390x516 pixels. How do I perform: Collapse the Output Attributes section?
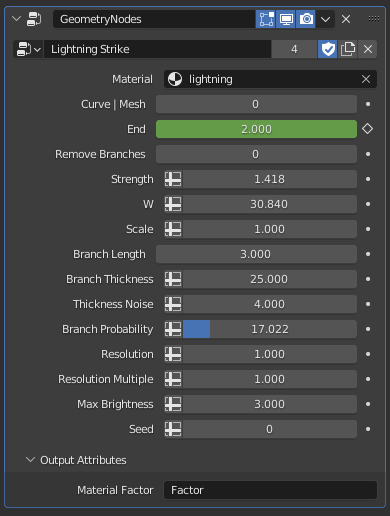[30, 460]
